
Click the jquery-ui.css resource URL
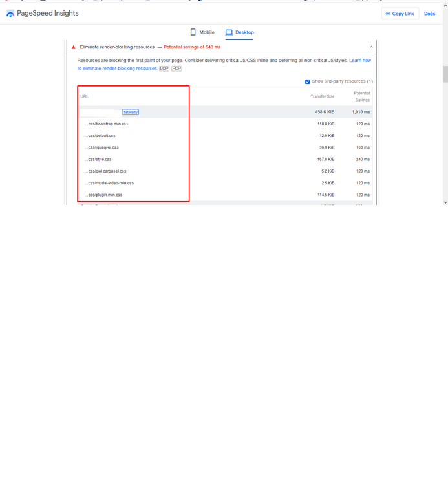pos(103,147)
